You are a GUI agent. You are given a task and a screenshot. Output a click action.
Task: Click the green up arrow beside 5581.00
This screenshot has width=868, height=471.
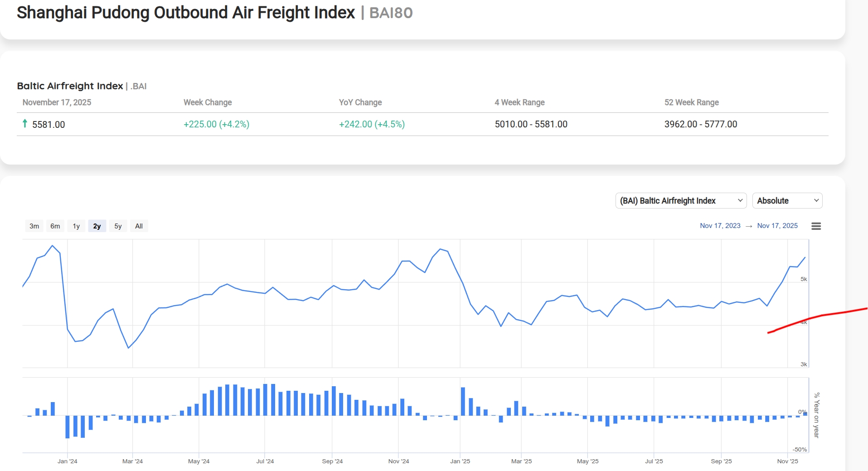[x=25, y=123]
